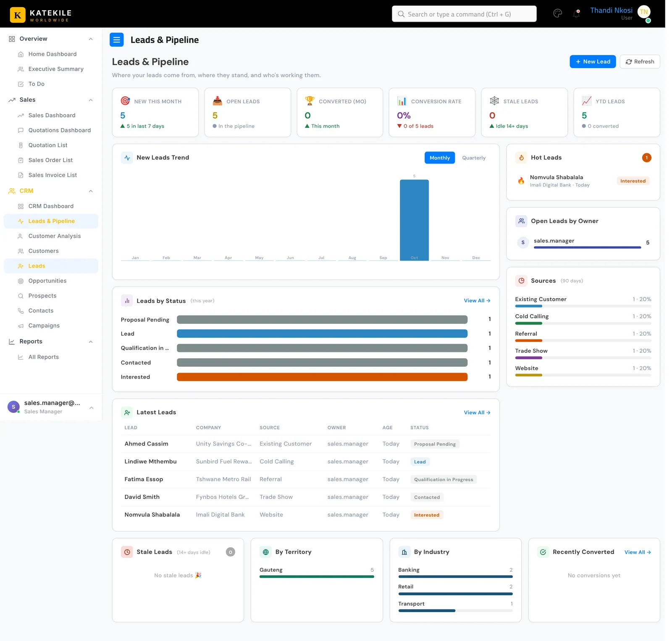The height and width of the screenshot is (641, 672).
Task: Click the blue hamburger menu icon
Action: click(x=117, y=40)
